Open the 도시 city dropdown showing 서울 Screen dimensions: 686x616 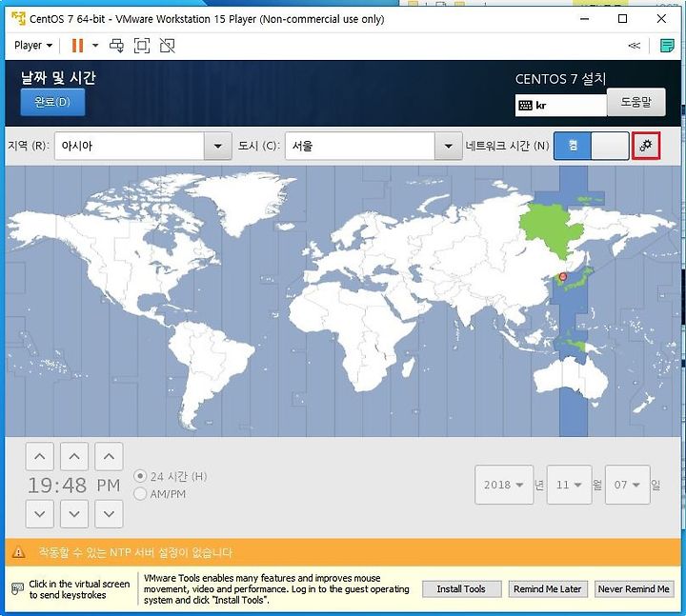point(373,146)
